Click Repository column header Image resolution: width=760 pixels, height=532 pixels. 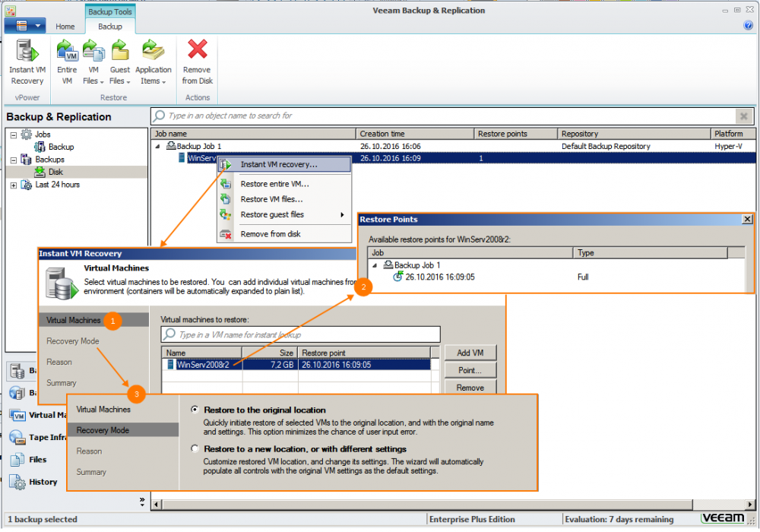634,134
